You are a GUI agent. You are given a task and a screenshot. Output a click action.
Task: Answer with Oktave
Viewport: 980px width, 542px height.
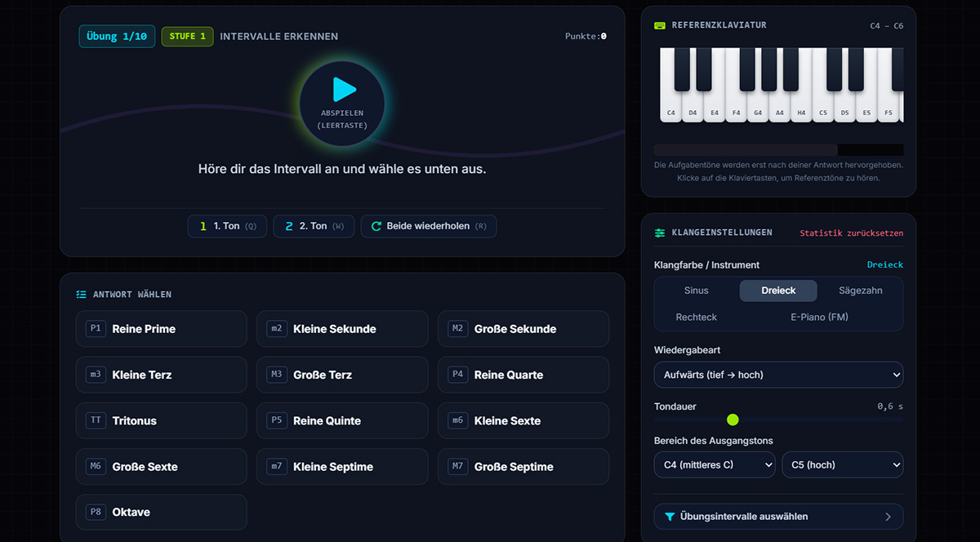[x=162, y=512]
